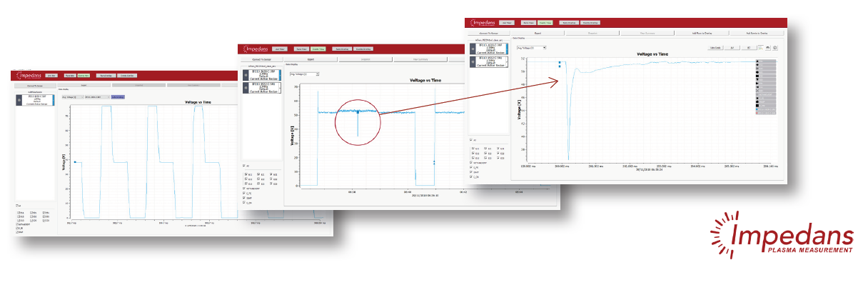Click the blue data marker on the leftmost chart
Screen dimensions: 868x285
click(74, 162)
